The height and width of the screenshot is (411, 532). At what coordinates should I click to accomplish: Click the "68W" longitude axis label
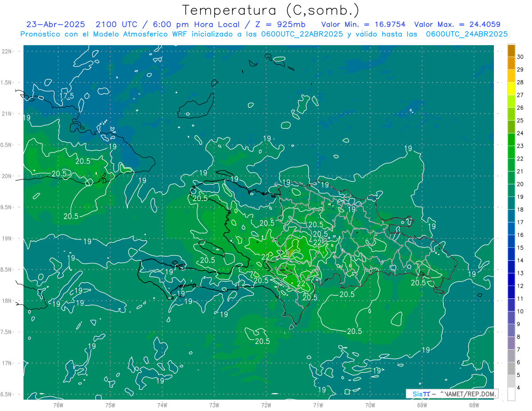(474, 405)
